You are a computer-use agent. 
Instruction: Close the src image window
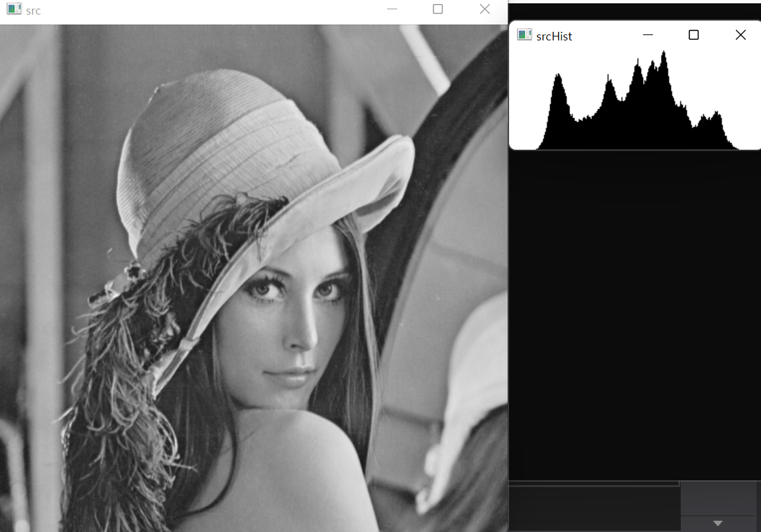coord(485,9)
